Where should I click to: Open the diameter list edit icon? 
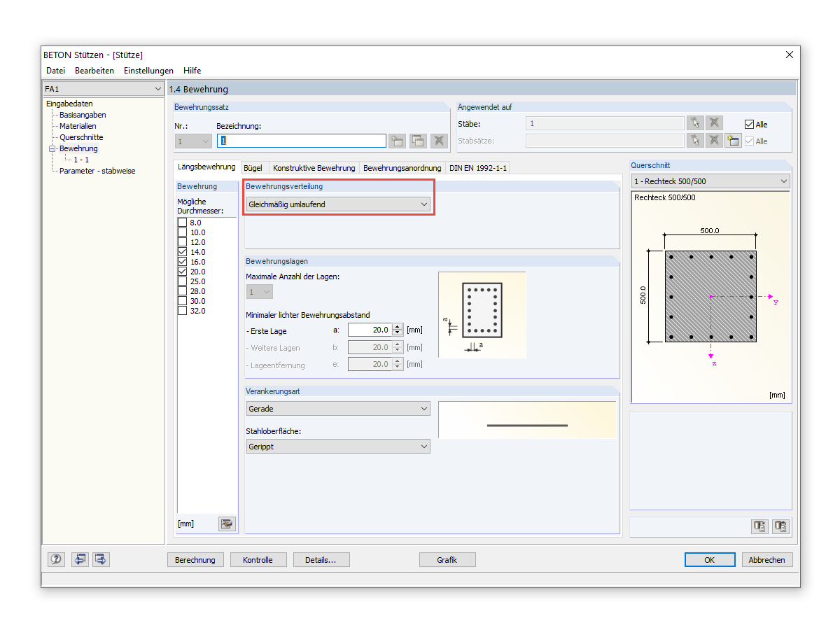click(x=227, y=524)
